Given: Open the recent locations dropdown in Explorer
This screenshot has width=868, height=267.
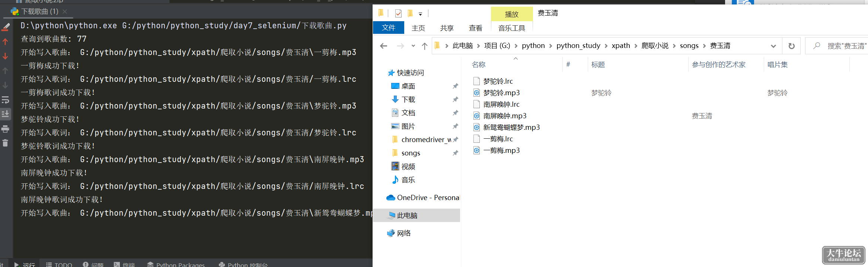Looking at the screenshot, I should click(x=413, y=46).
